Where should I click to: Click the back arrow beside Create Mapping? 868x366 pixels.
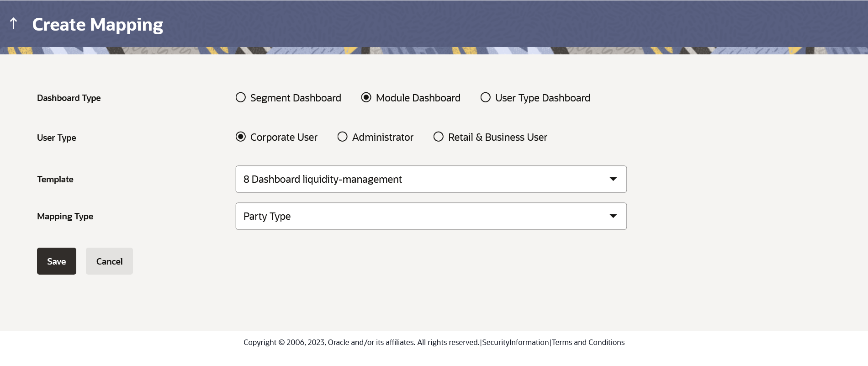point(14,24)
